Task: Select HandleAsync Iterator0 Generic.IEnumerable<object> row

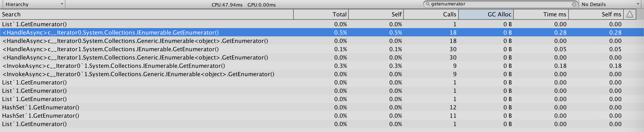Action: coord(135,41)
